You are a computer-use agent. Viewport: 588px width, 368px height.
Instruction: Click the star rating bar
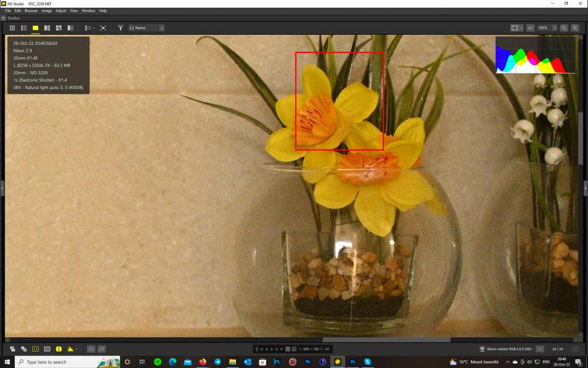pos(272,349)
